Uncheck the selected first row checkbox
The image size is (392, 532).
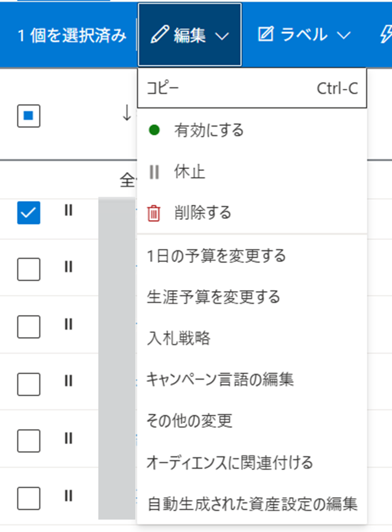[x=28, y=212]
